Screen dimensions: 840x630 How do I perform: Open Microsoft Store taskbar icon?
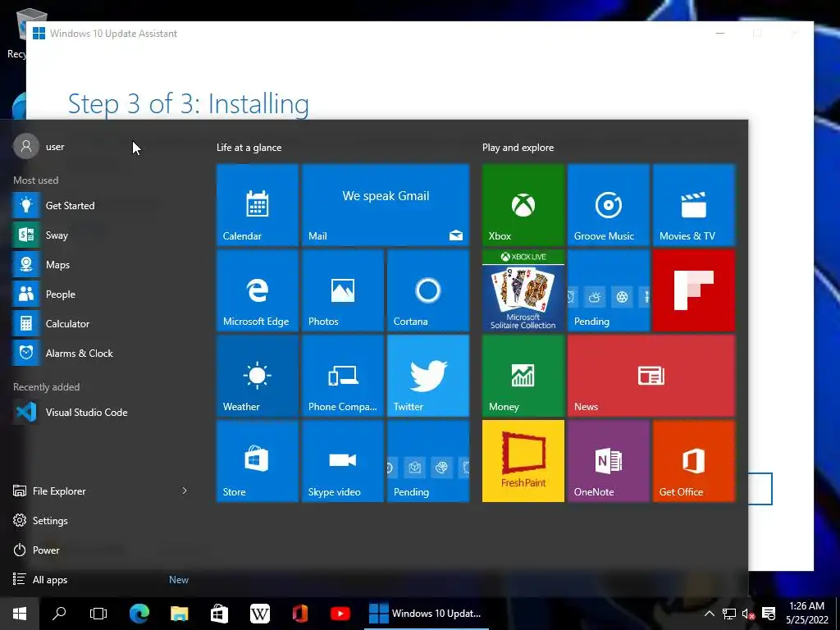tap(219, 614)
